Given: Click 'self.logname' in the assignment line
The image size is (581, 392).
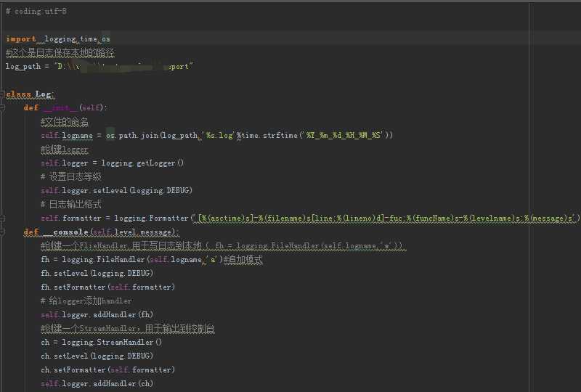Looking at the screenshot, I should pos(67,136).
